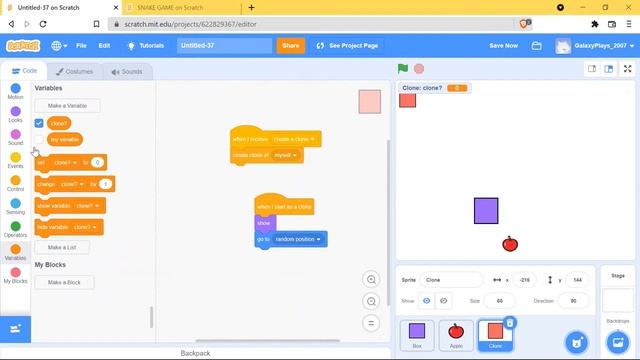Click the Choose a Sprite button

(576, 342)
